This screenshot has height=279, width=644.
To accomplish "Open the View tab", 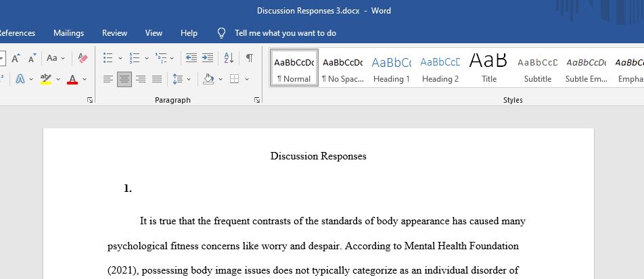I will click(154, 33).
